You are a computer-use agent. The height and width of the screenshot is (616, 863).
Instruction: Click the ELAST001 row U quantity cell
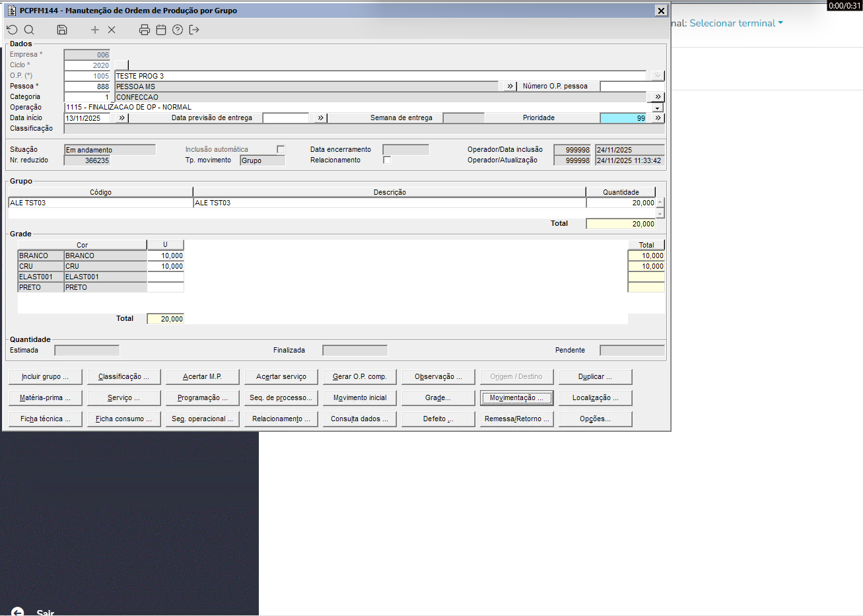coord(166,277)
